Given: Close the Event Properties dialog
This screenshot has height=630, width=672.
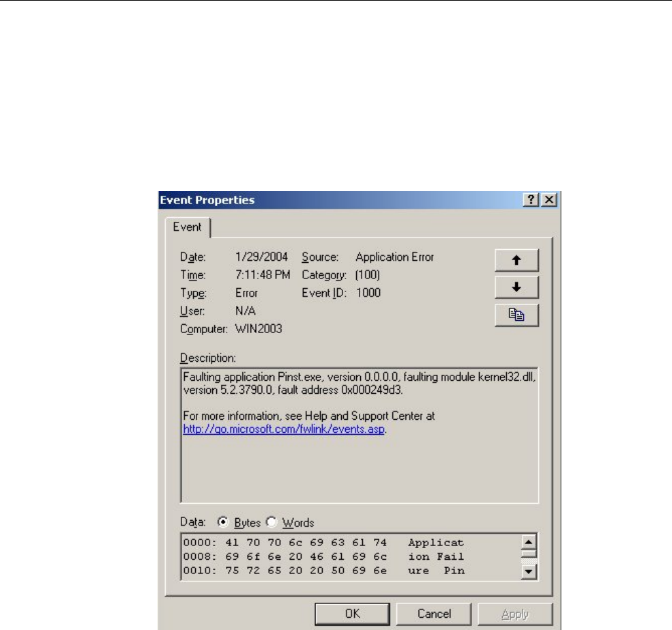Looking at the screenshot, I should (x=549, y=200).
